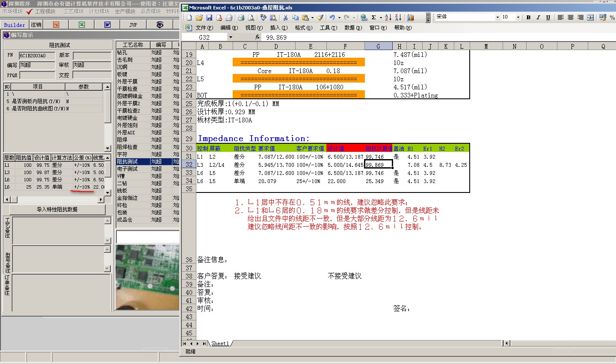Click the Word icon button in left app

107,25
